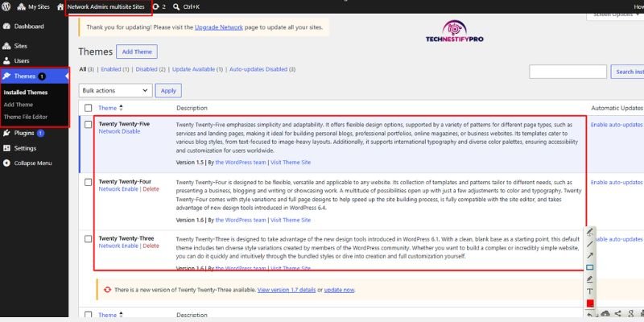Open the WordPress team link for Twenty Twenty-Four
Viewport: 644px width, 322px height.
(241, 220)
